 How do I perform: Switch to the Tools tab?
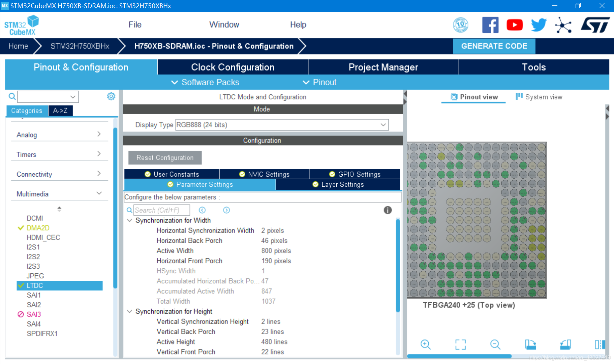tap(534, 67)
